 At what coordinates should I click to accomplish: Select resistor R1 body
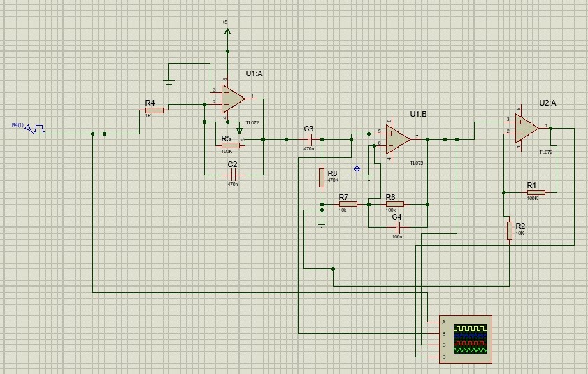(x=536, y=192)
